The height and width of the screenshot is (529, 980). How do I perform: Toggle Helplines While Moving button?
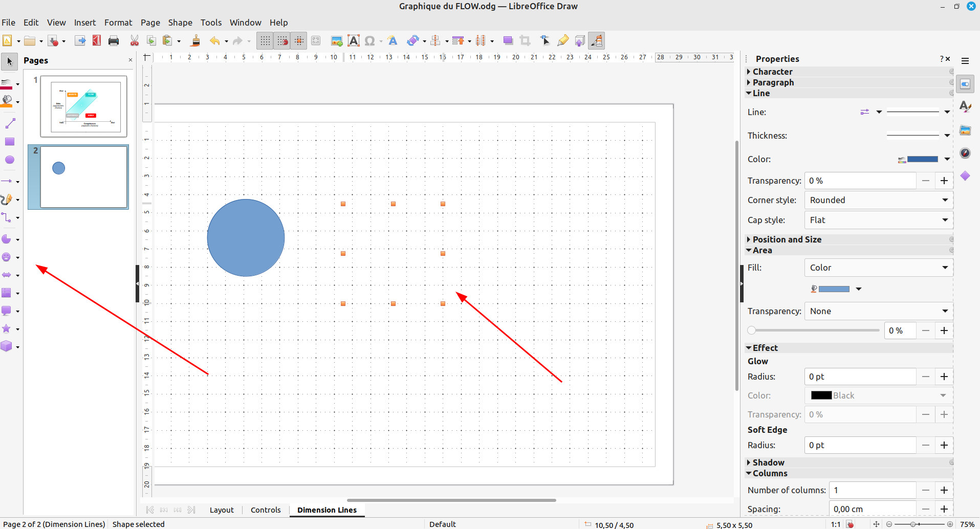299,41
